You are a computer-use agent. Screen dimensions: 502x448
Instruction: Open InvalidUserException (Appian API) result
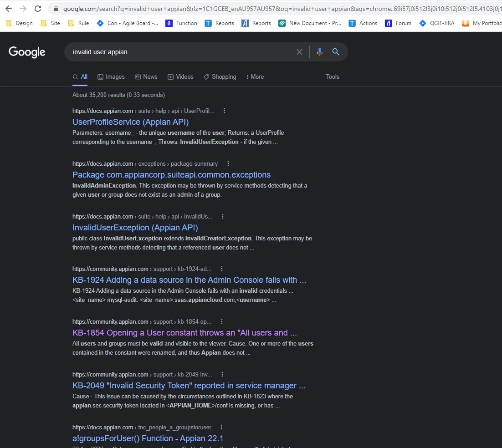coord(135,228)
